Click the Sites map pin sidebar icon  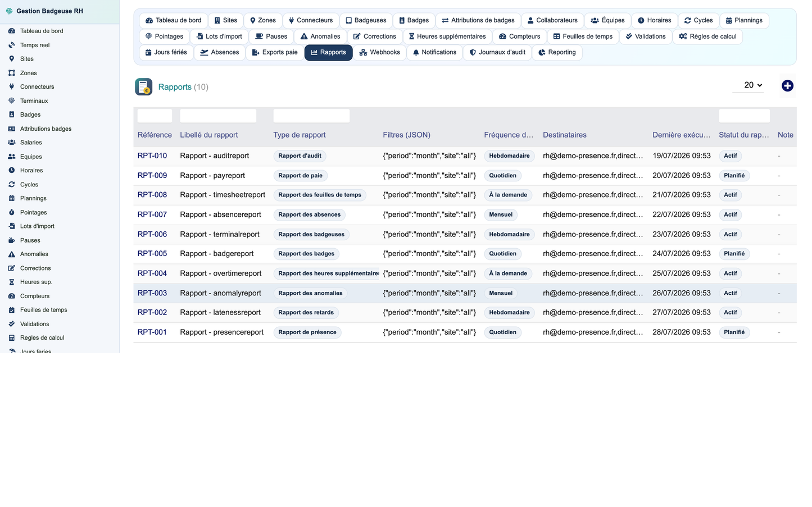(x=11, y=59)
